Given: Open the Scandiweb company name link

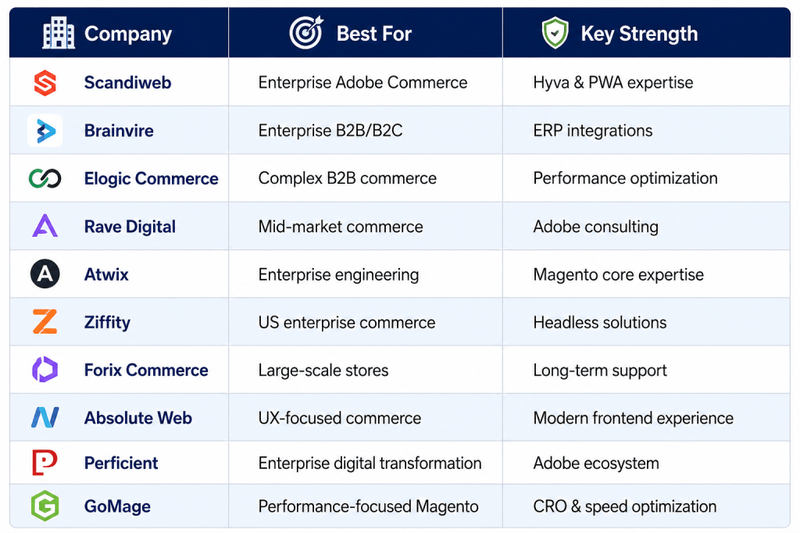Looking at the screenshot, I should pos(128,83).
